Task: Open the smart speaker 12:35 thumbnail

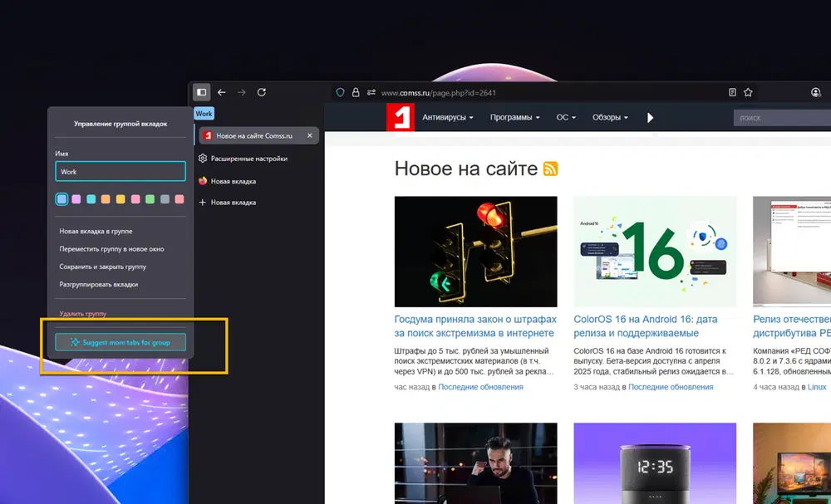Action: tap(655, 463)
